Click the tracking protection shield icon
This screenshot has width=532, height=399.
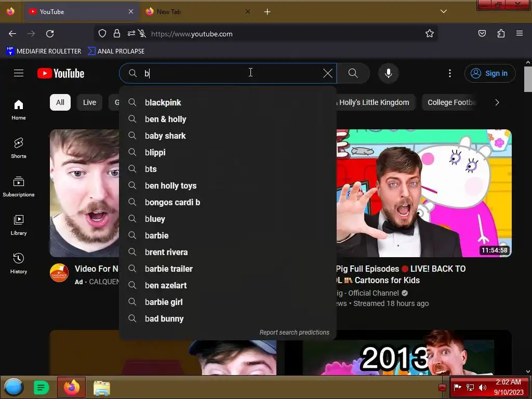102,34
